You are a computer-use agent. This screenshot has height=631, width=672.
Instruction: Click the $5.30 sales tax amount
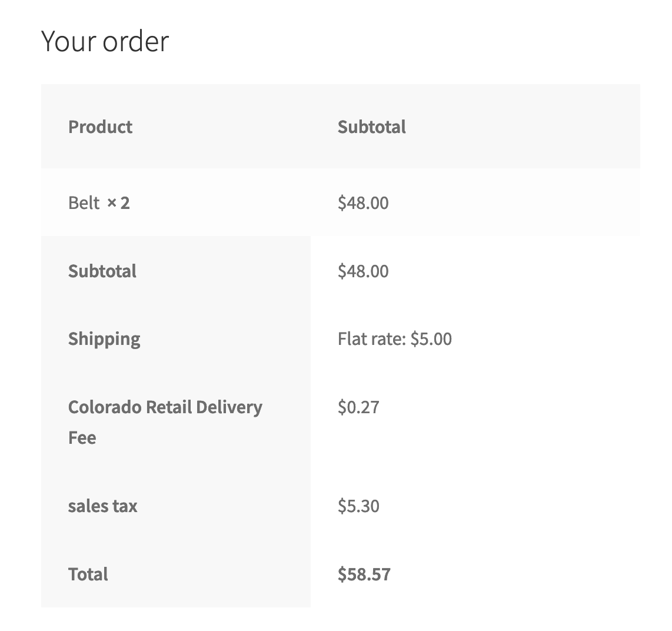pos(358,506)
